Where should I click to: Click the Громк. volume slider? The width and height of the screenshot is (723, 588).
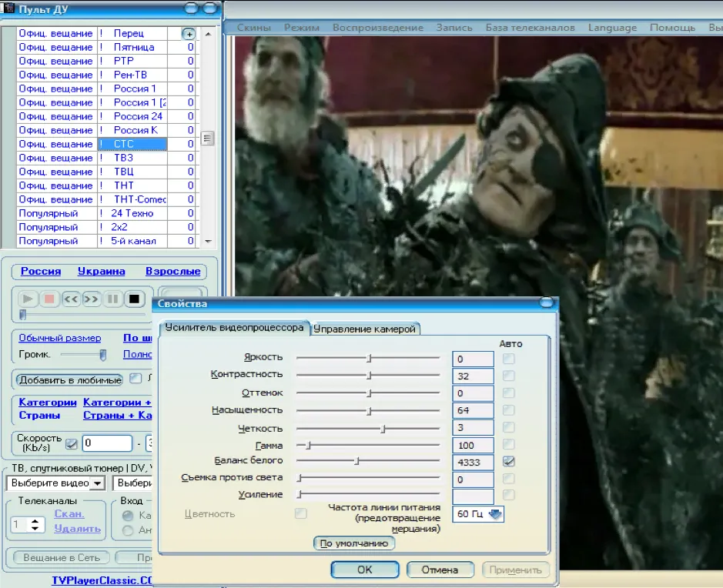point(83,354)
